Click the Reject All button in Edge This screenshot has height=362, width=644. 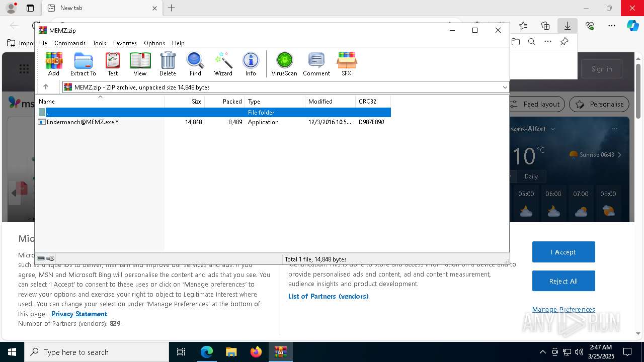click(563, 281)
